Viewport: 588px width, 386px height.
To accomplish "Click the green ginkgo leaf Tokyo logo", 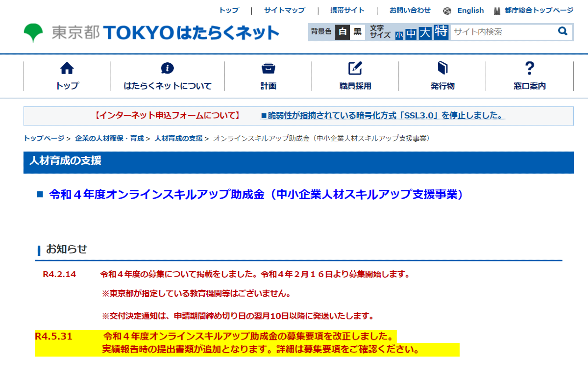I will (33, 32).
